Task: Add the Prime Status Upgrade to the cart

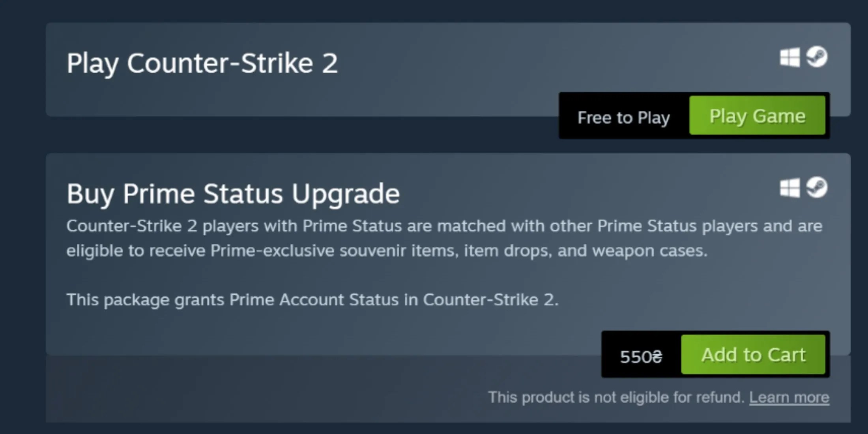Action: [x=753, y=354]
